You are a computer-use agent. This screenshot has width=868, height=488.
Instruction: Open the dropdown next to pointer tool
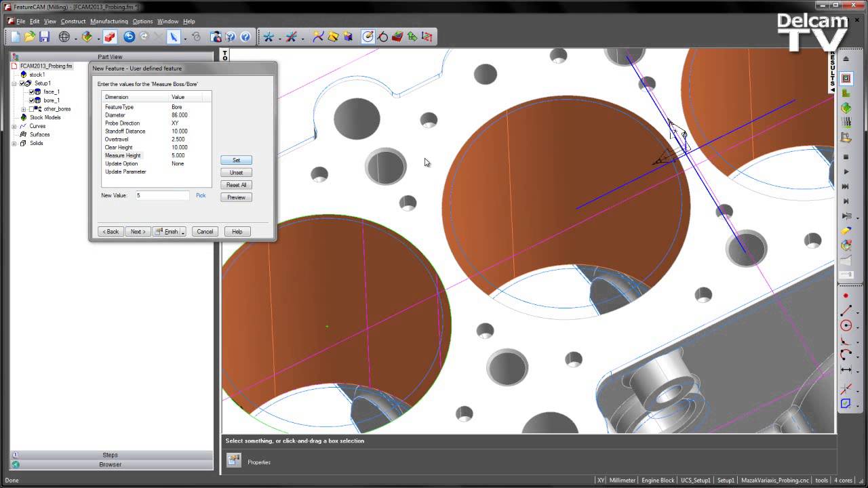(x=184, y=37)
